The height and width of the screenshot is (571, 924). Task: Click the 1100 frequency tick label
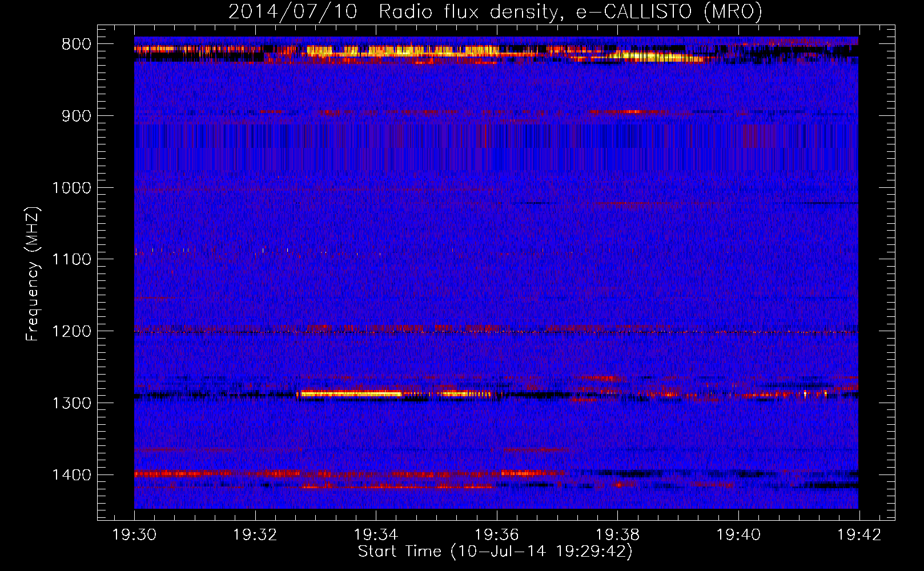point(71,260)
